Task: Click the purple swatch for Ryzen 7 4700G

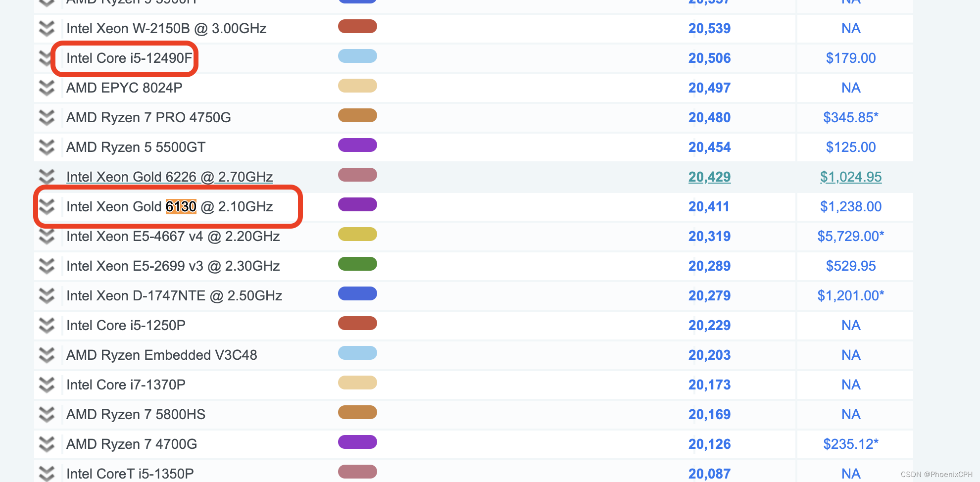Action: tap(357, 442)
